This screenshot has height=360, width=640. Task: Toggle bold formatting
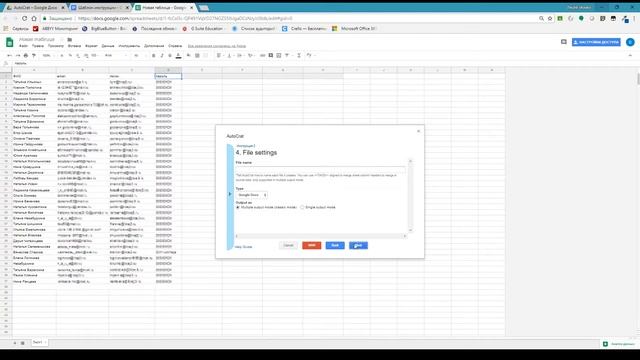click(154, 56)
